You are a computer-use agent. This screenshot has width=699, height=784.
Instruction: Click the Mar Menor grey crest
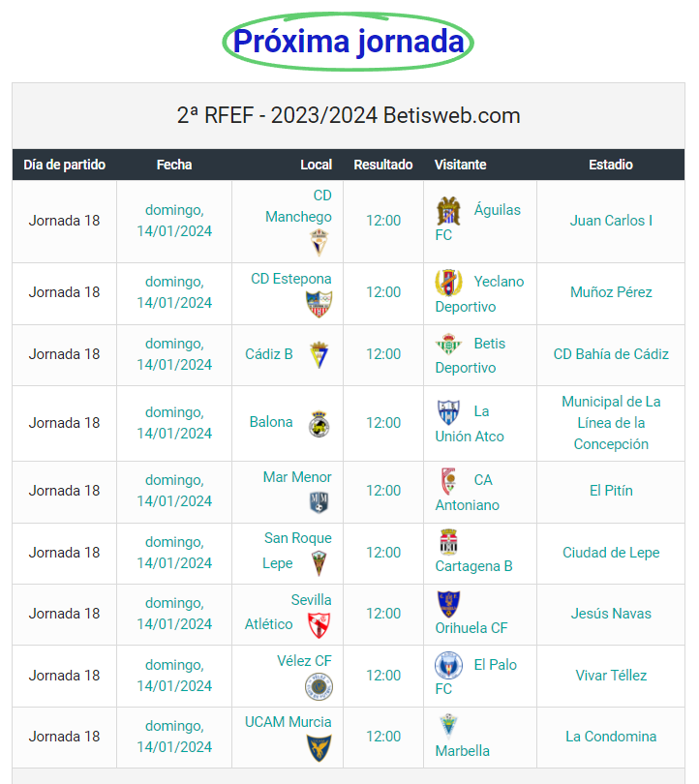click(319, 503)
